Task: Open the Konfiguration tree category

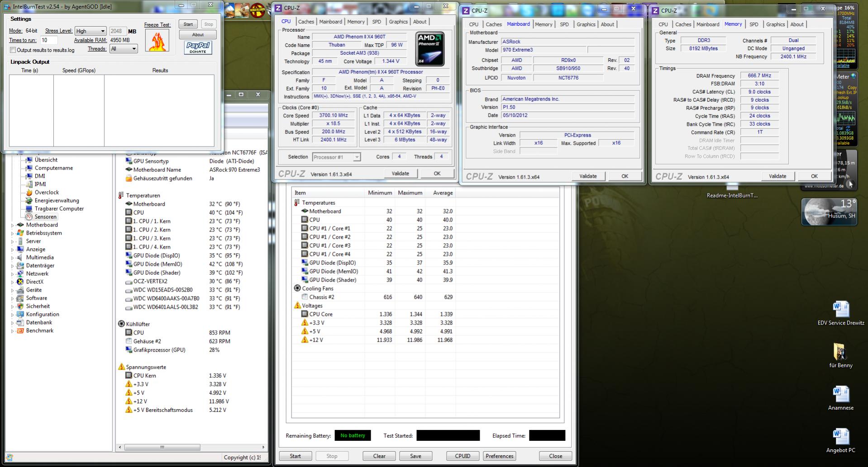Action: tap(43, 314)
